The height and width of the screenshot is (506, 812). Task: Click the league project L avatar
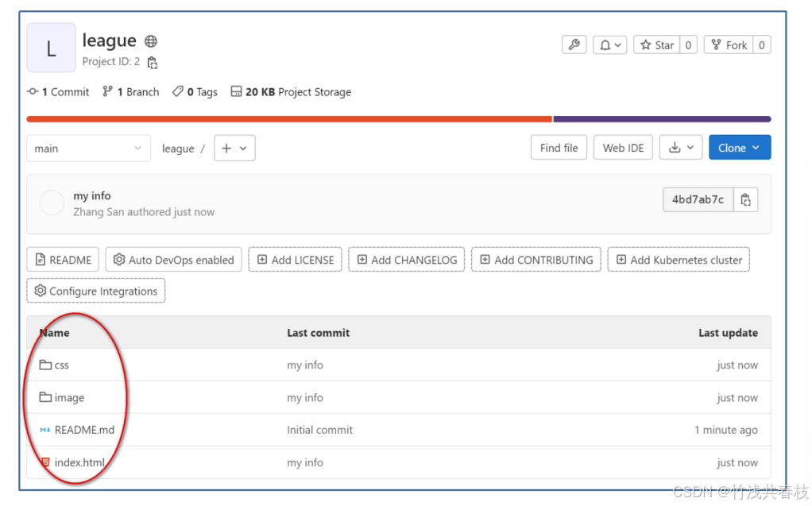coord(52,48)
